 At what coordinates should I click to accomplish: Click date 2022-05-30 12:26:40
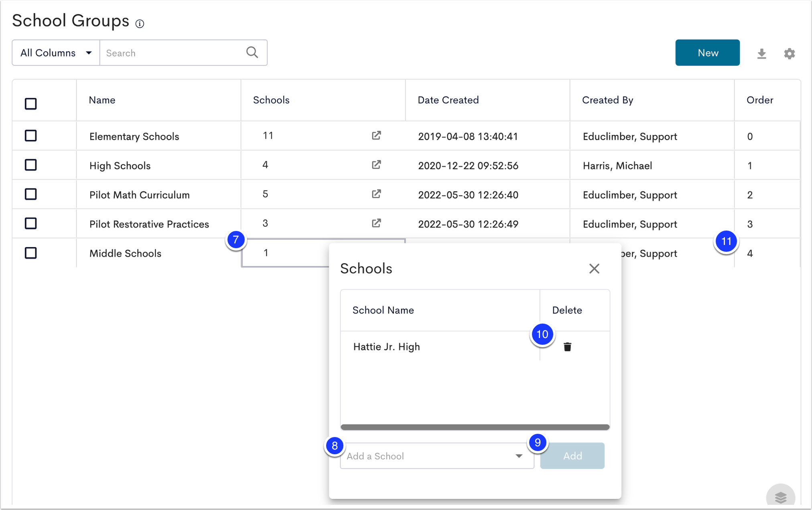pyautogui.click(x=468, y=195)
